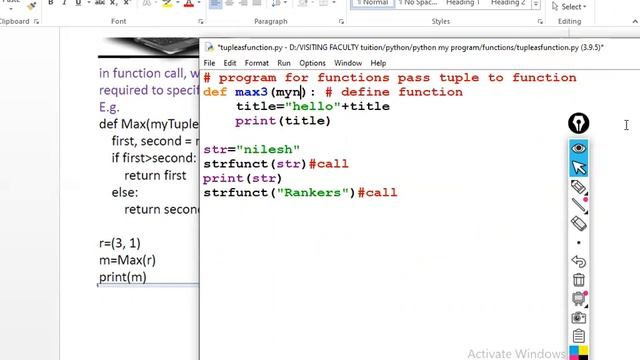Click the Borders icon in Paragraph group
The height and width of the screenshot is (360, 640).
[323, 3]
